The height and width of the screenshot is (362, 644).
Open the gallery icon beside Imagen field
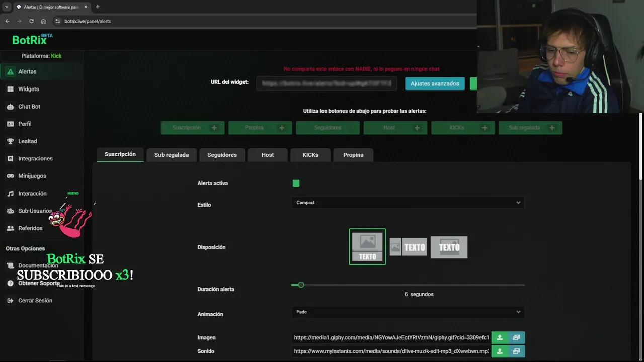pyautogui.click(x=516, y=338)
